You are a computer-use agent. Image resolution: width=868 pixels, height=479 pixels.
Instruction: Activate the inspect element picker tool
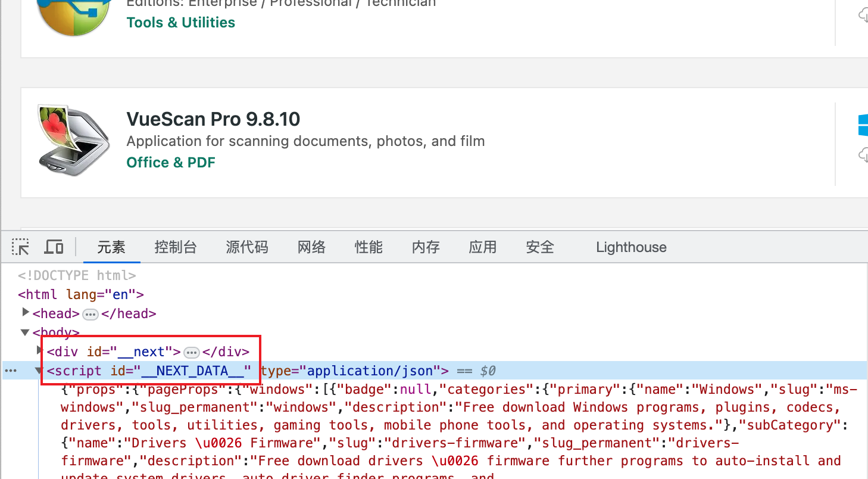20,247
